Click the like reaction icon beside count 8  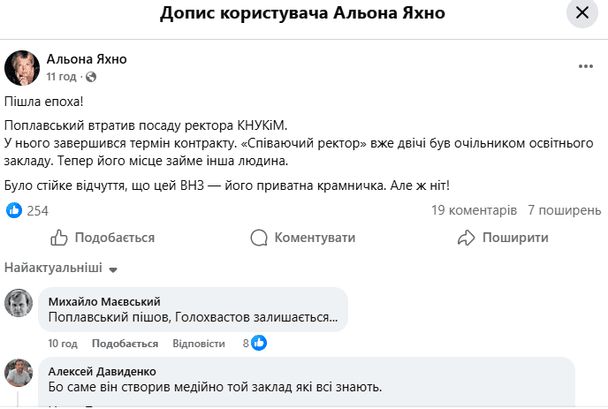point(259,343)
